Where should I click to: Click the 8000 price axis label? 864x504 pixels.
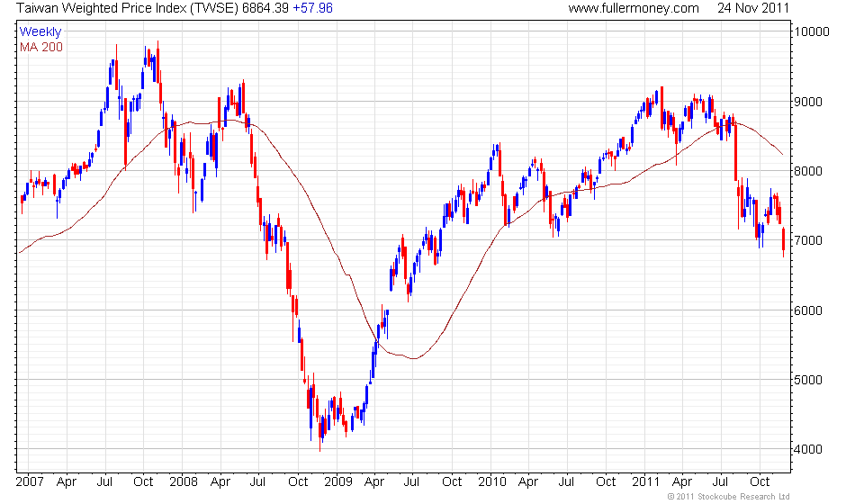point(808,171)
